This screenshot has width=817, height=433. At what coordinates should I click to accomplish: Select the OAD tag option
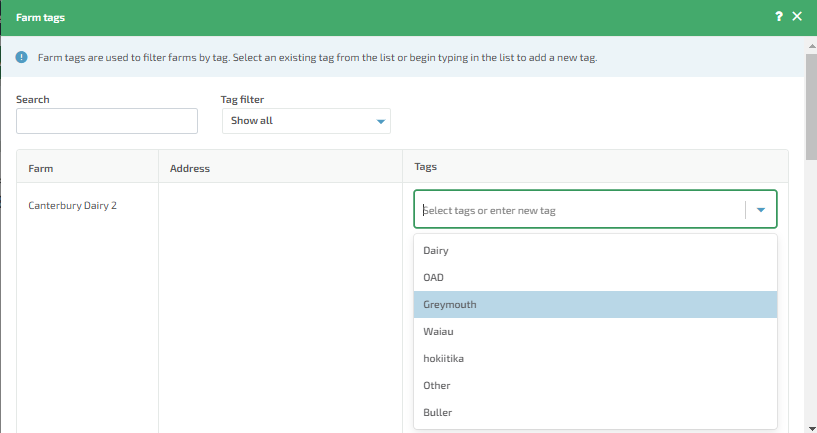pyautogui.click(x=595, y=278)
